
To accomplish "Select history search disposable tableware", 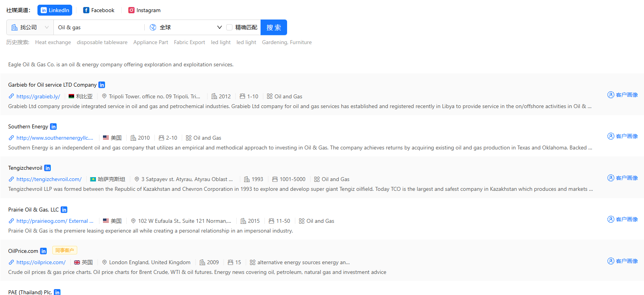I will click(x=102, y=42).
